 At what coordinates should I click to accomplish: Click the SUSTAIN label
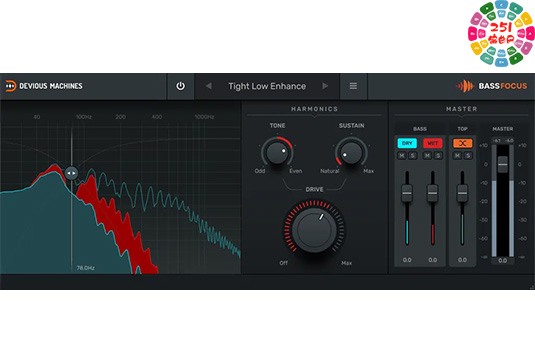351,126
